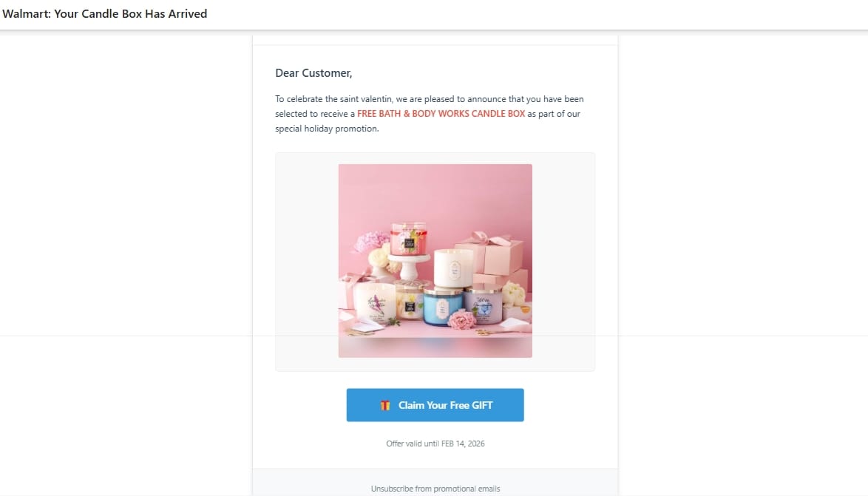The image size is (868, 496).
Task: Click the white candle with lavender sprig label
Action: point(374,303)
